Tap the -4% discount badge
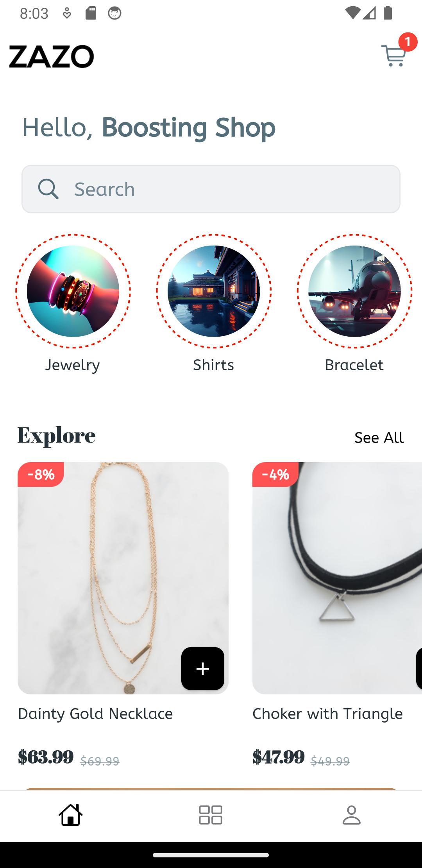 click(x=275, y=474)
